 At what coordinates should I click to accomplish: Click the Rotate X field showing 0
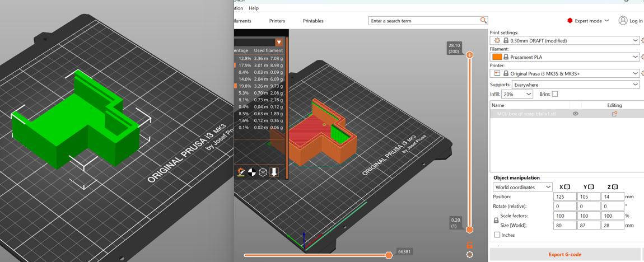tap(564, 206)
